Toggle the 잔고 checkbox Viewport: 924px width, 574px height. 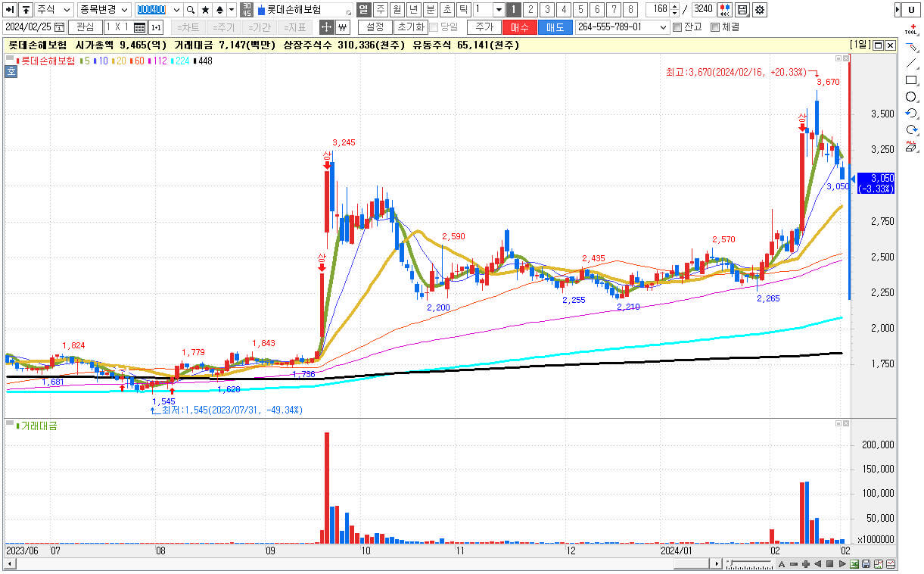click(677, 27)
